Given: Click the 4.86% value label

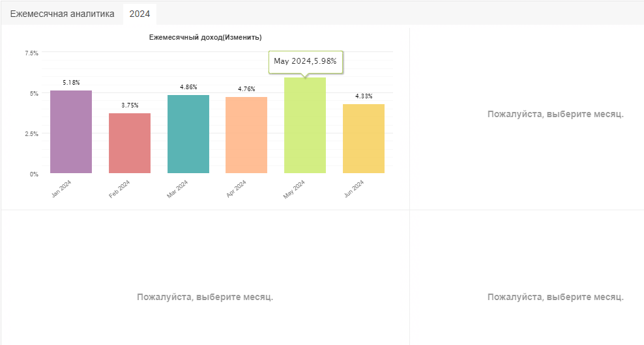Looking at the screenshot, I should (188, 87).
